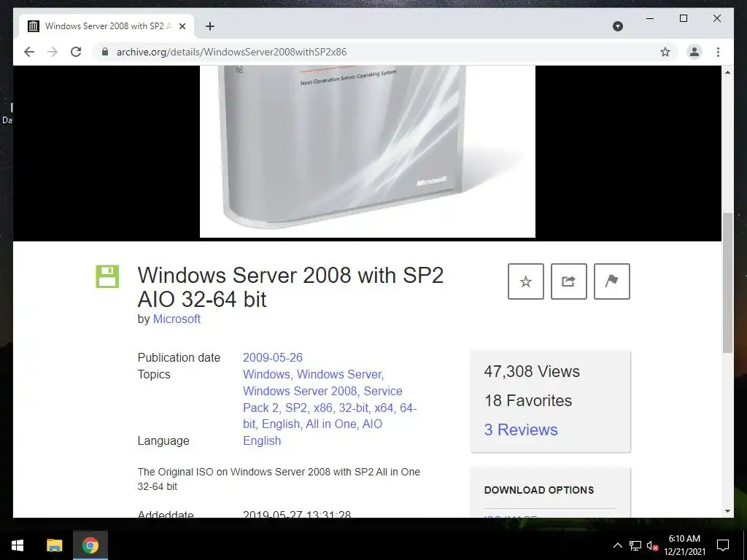Click the browser back arrow

(29, 52)
